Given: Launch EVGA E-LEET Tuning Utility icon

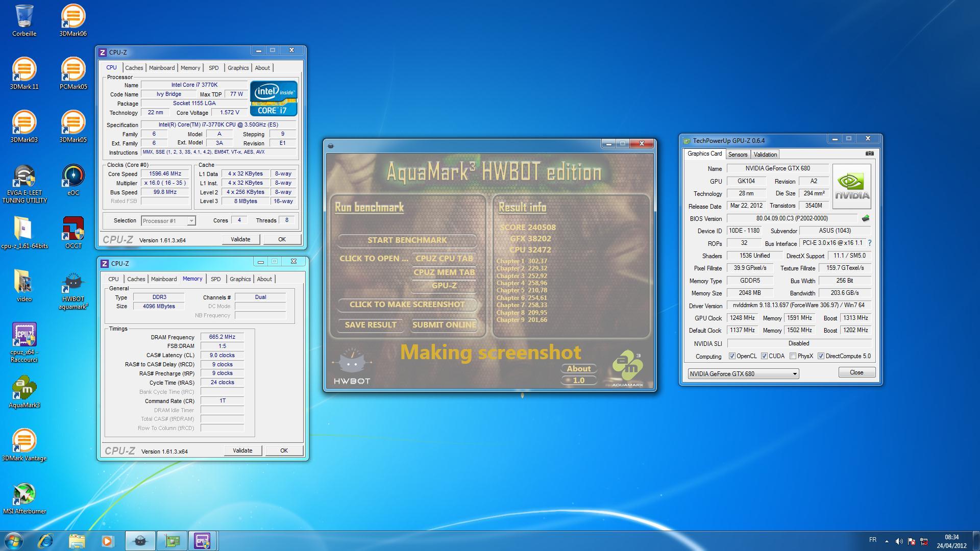Looking at the screenshot, I should (24, 184).
